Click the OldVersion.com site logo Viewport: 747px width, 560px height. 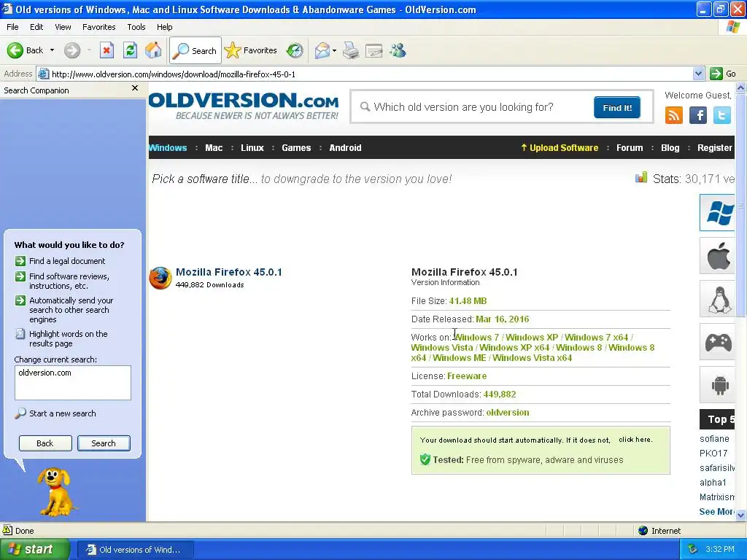point(244,106)
